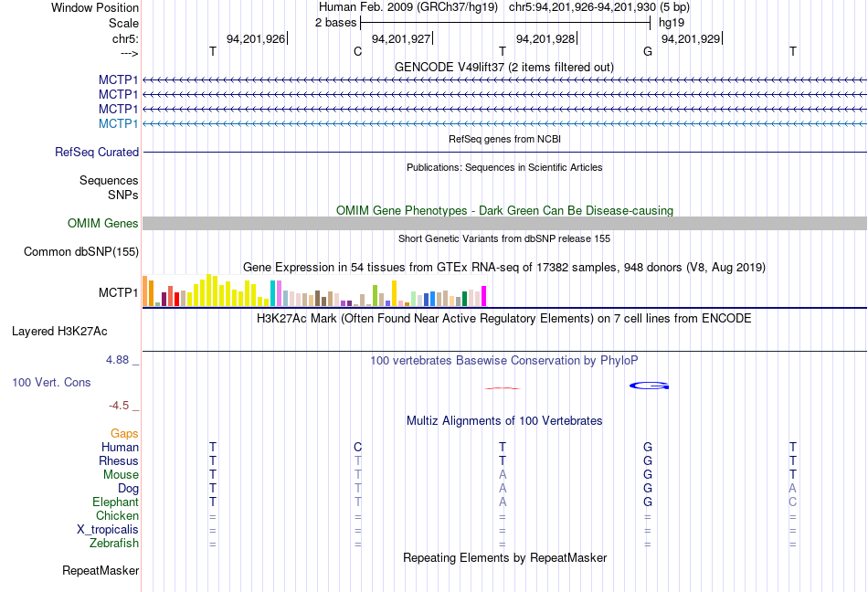Click the OMIM Gene Phenotypes green title
The height and width of the screenshot is (592, 868).
coord(504,210)
